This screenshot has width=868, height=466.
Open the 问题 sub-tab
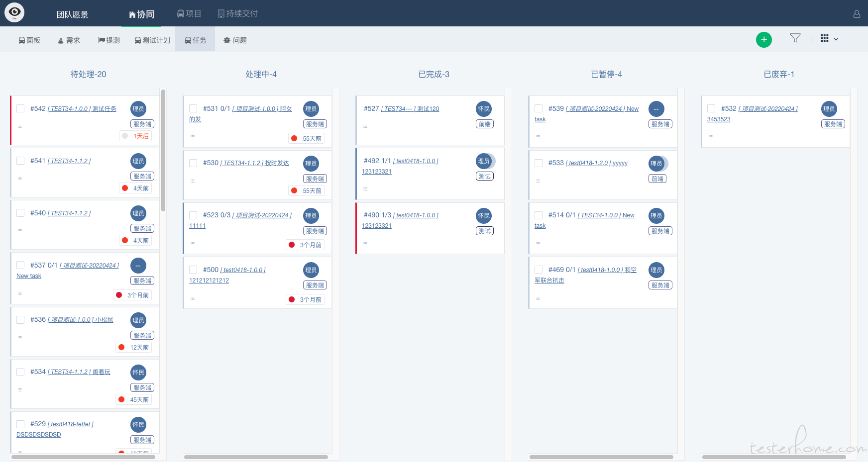[x=235, y=40]
